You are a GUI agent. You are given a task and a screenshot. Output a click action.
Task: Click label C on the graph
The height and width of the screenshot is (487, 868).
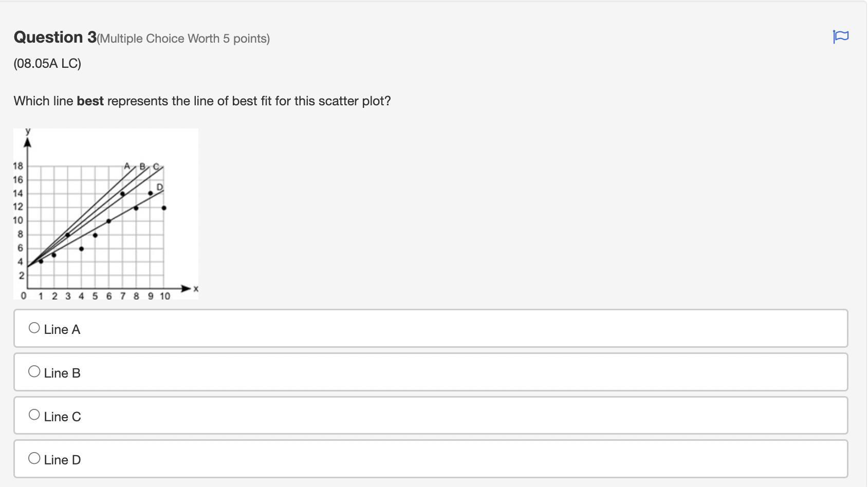point(156,167)
